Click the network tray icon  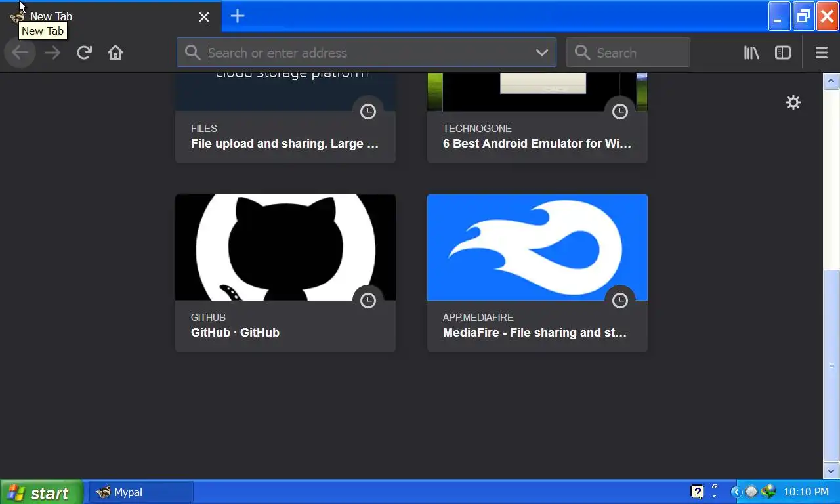(768, 492)
